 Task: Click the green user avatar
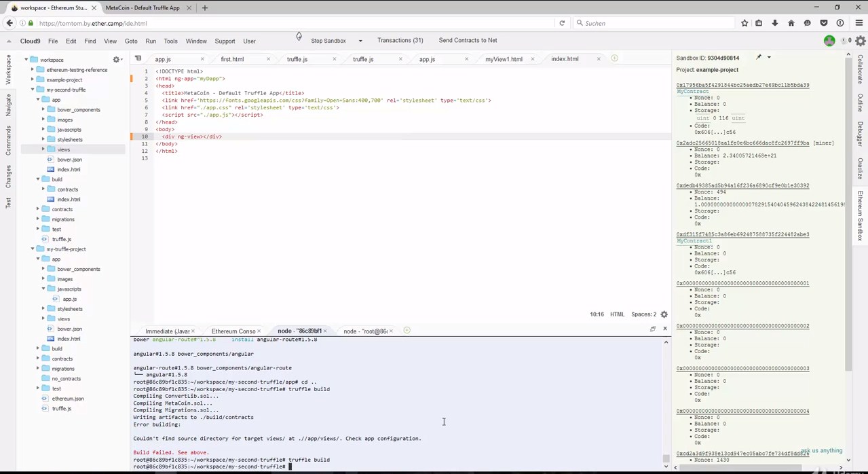(x=829, y=41)
